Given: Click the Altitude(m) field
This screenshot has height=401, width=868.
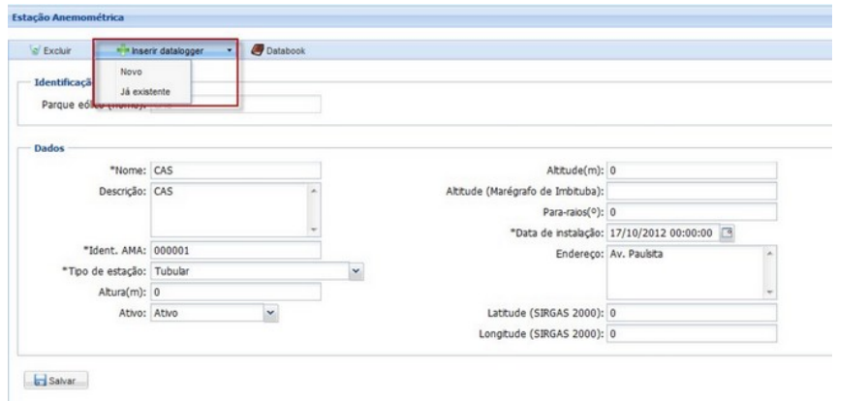Looking at the screenshot, I should (692, 171).
